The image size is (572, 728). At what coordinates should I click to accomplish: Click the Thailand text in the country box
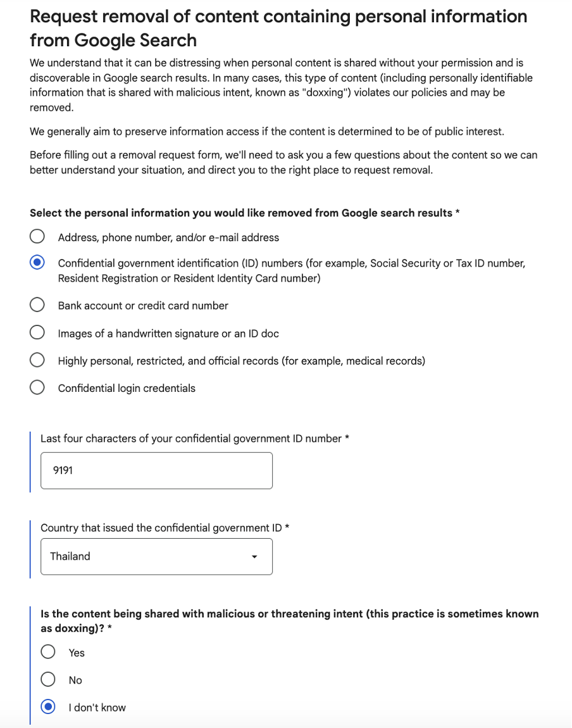coord(70,556)
